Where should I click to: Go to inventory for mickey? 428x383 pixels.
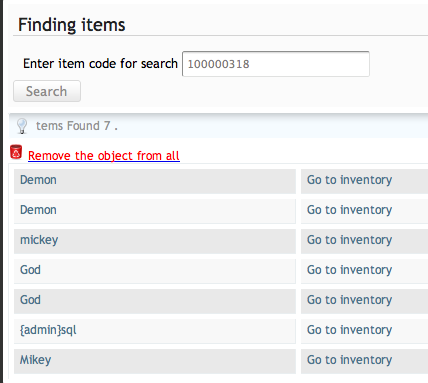[349, 240]
